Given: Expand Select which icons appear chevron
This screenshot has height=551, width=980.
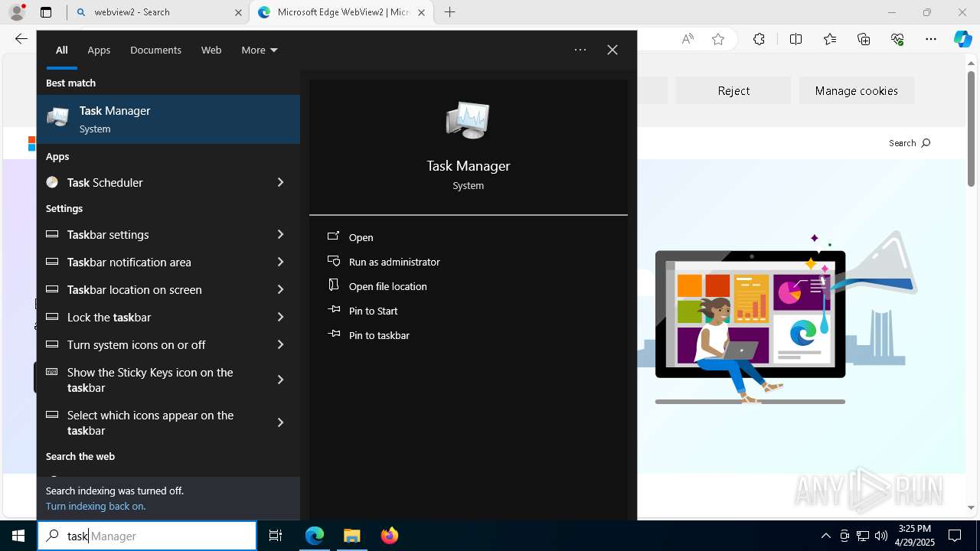Looking at the screenshot, I should click(280, 422).
